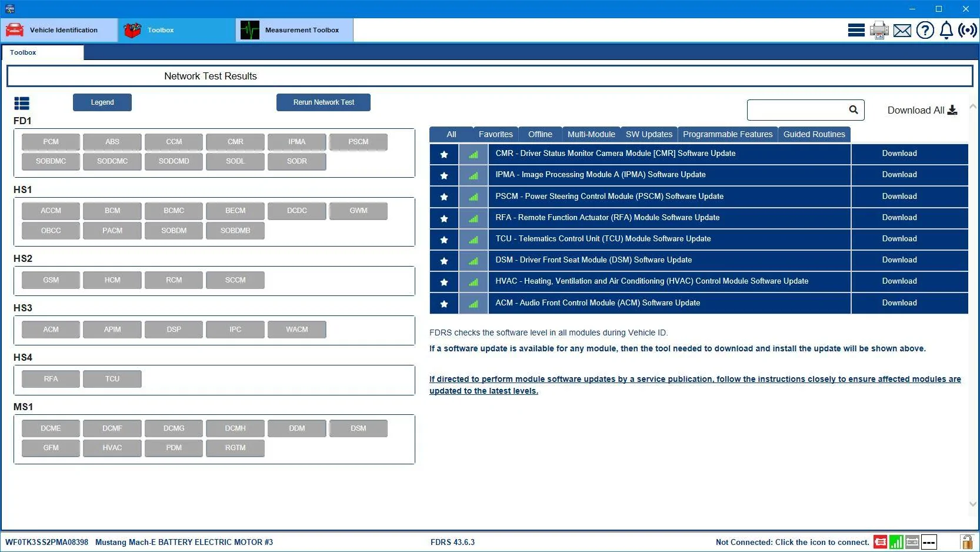The image size is (980, 552).
Task: Click signal bars icon in CMR row
Action: tap(474, 154)
